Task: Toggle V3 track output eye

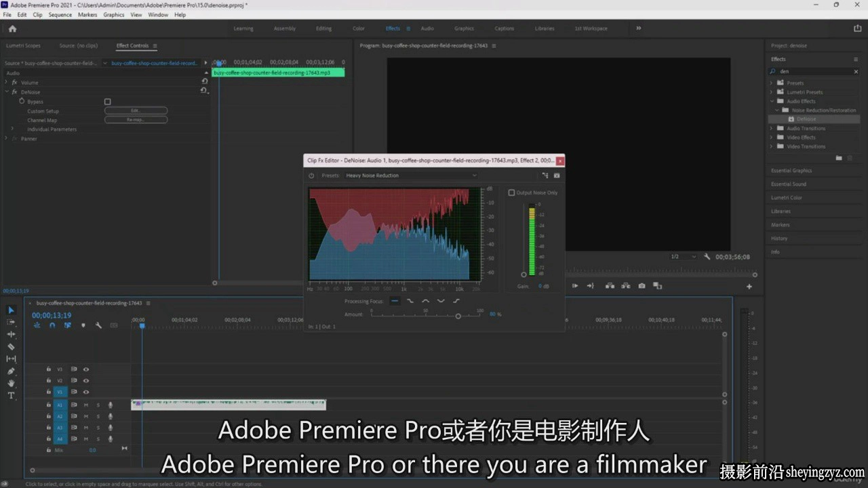Action: pos(86,369)
